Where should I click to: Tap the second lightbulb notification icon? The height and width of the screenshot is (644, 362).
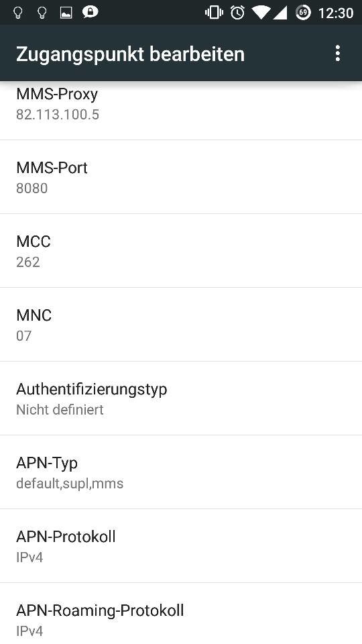click(42, 13)
